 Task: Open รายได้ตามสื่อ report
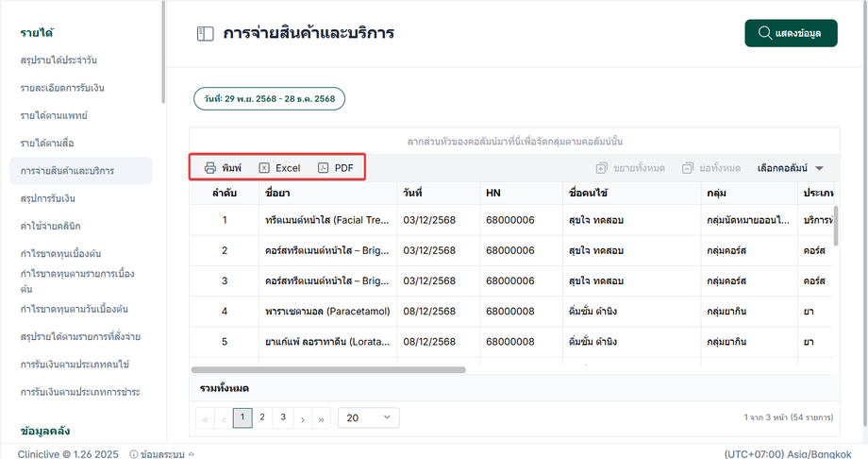click(47, 143)
